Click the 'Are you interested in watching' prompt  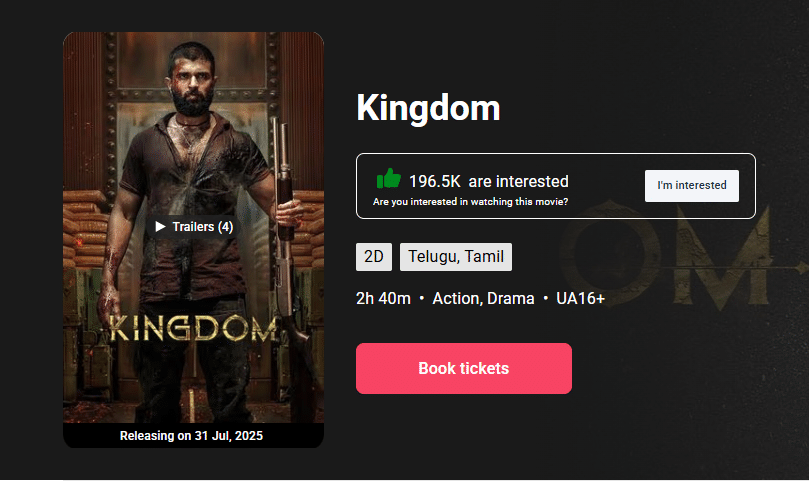click(470, 202)
